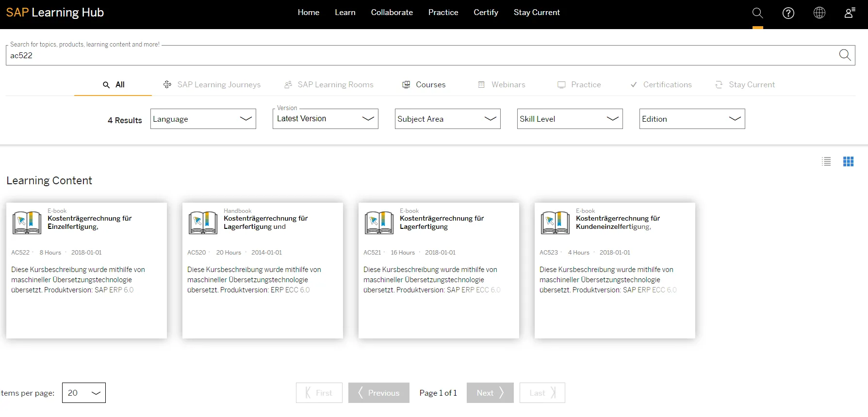
Task: Open the Skill Level dropdown
Action: point(570,119)
